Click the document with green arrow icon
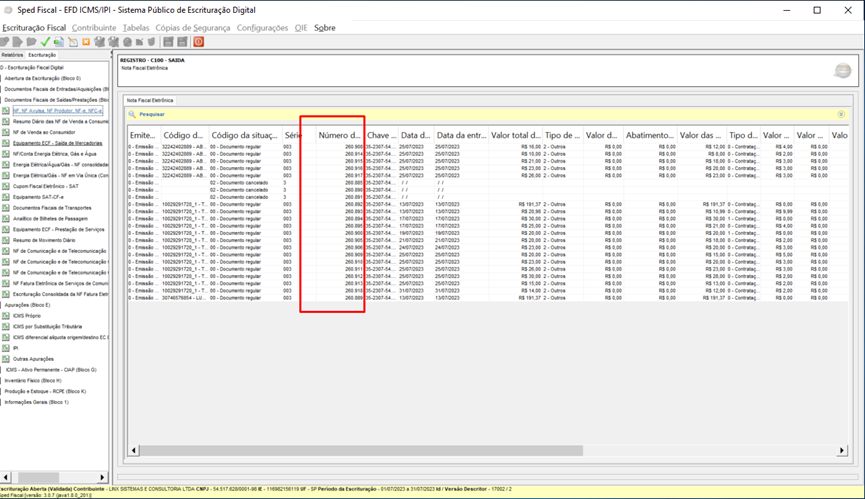Image resolution: width=865 pixels, height=499 pixels. pos(58,42)
